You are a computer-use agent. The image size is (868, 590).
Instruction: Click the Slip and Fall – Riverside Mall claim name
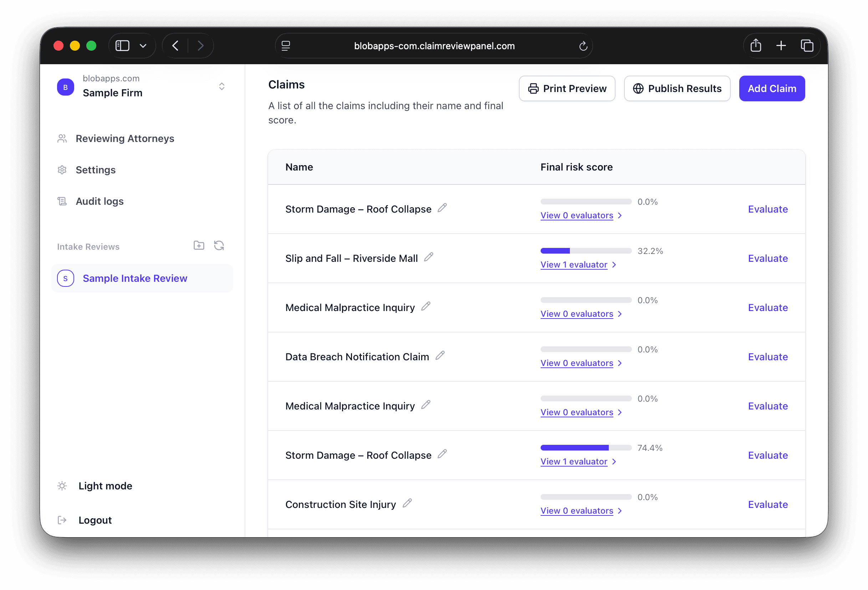pos(352,258)
